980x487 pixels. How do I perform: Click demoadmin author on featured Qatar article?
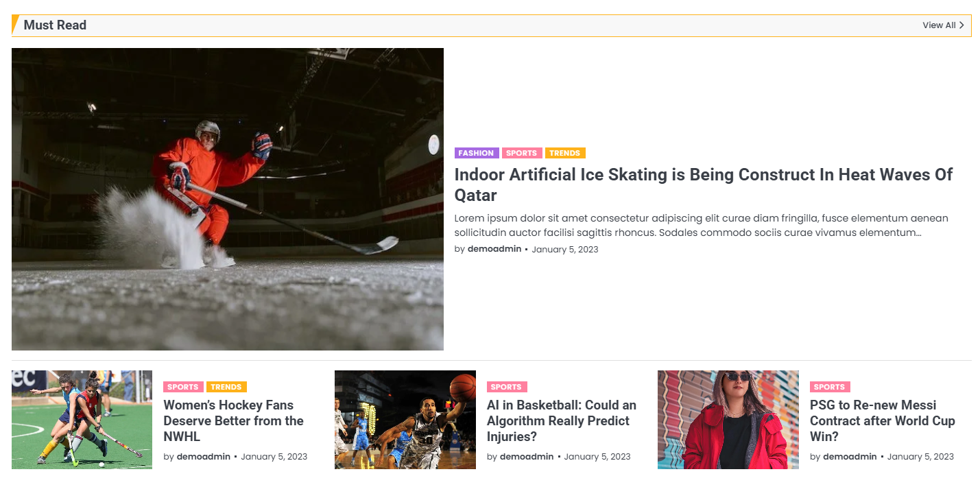[x=494, y=249]
